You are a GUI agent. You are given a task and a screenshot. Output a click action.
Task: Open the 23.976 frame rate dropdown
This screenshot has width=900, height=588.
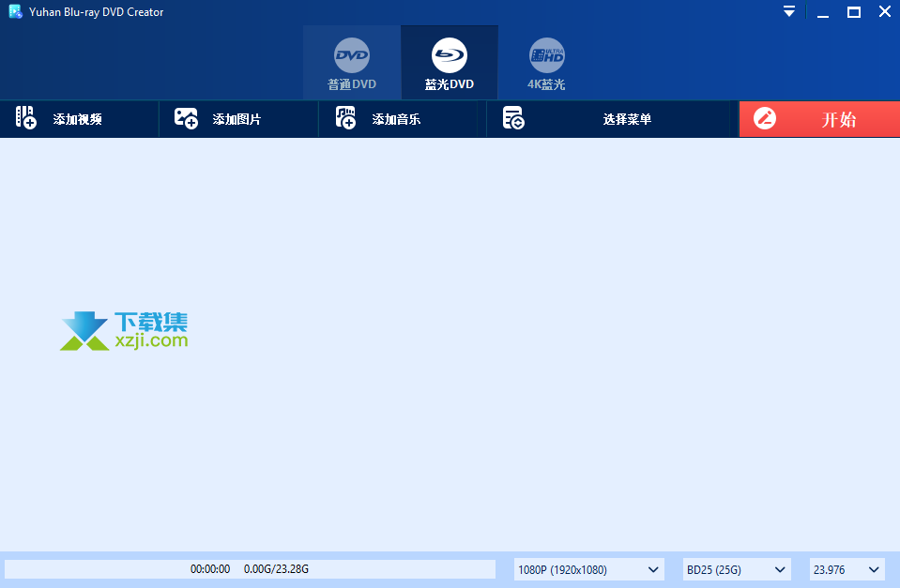(x=847, y=569)
